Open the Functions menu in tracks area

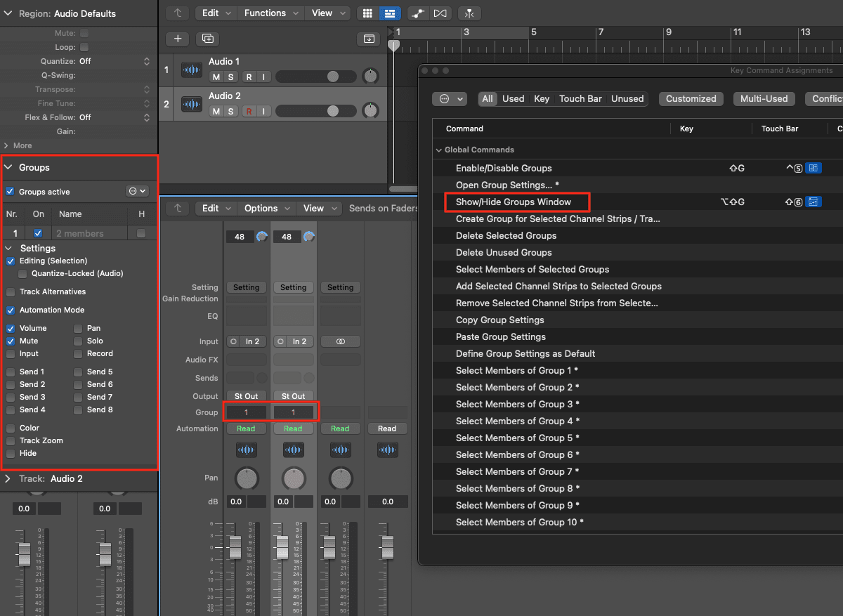[x=270, y=13]
